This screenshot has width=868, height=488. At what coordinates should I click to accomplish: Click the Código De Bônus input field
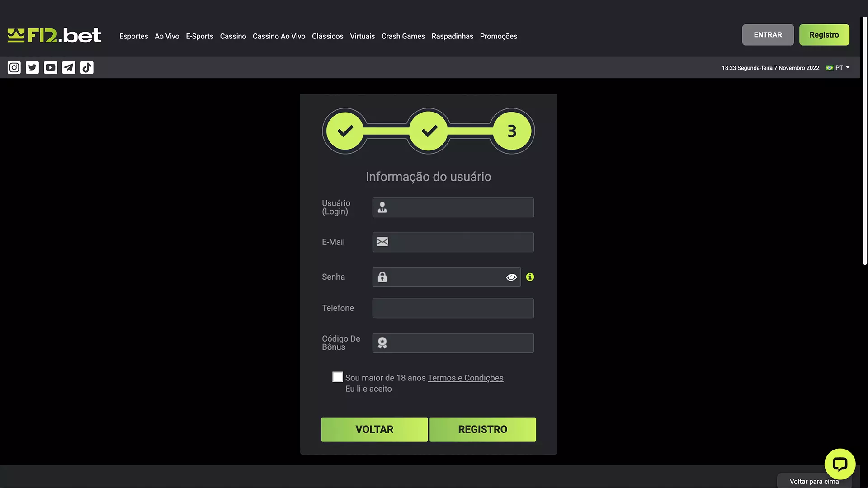(453, 343)
